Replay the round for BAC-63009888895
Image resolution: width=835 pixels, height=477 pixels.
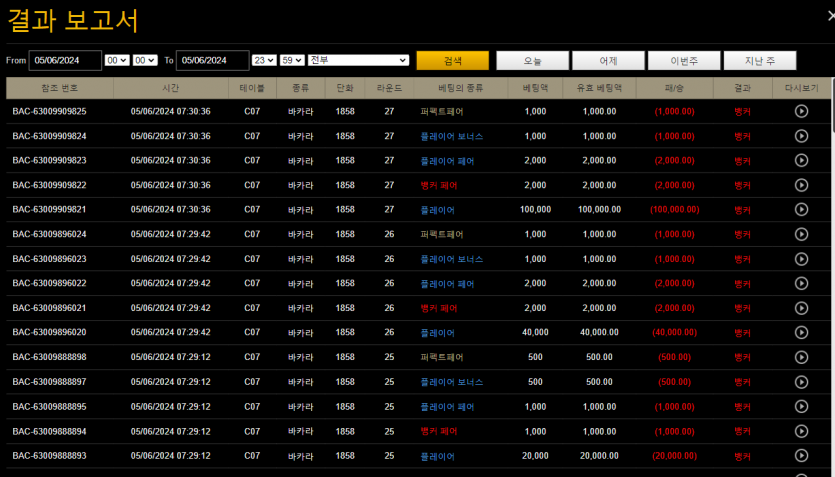pos(801,406)
